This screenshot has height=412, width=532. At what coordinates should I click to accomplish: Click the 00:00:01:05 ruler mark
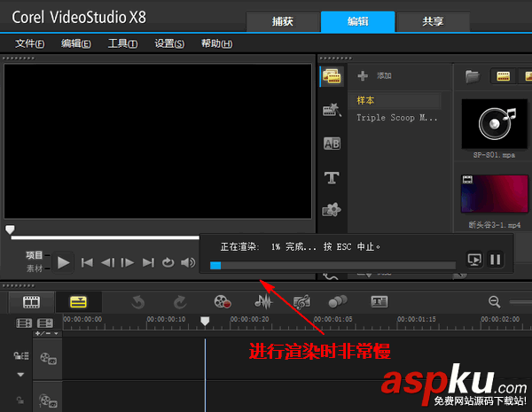tap(333, 319)
